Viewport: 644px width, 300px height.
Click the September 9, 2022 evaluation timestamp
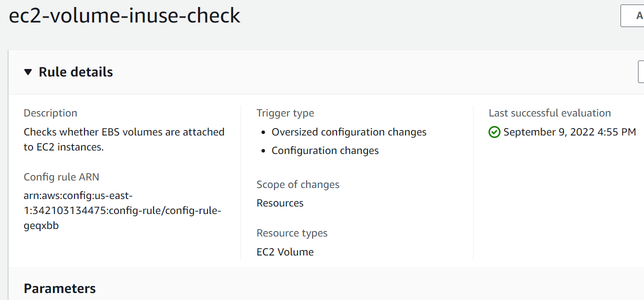point(568,132)
